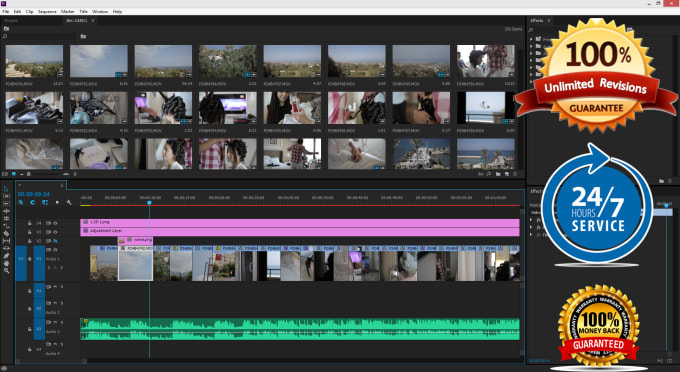Solo audio track A2
This screenshot has width=680, height=372.
point(62,303)
